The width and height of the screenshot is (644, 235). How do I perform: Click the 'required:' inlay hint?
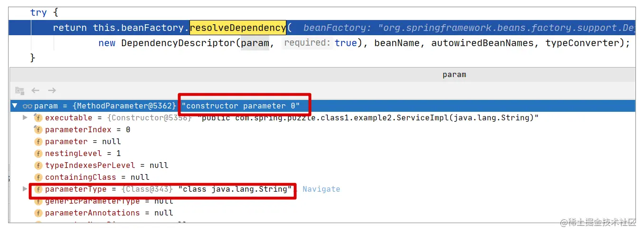tap(307, 43)
